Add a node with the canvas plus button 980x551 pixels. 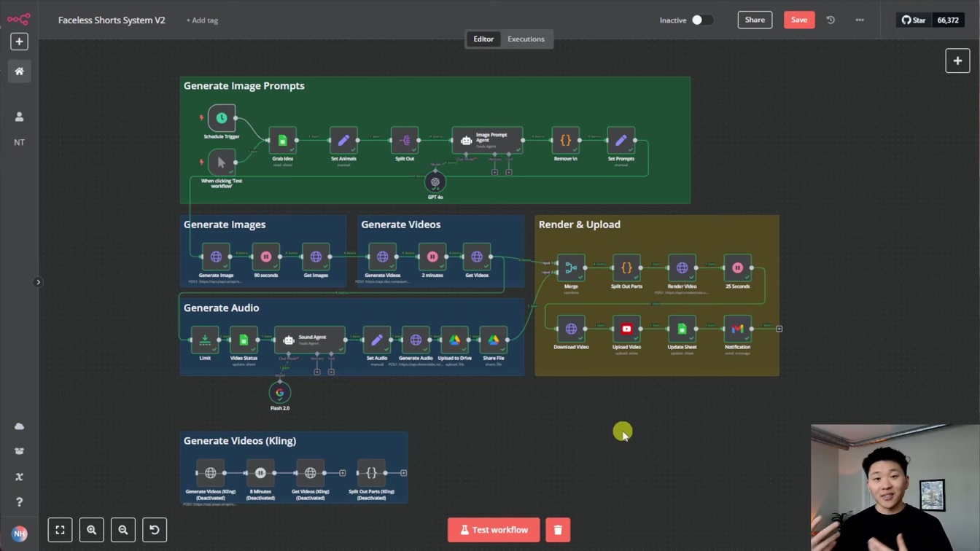pyautogui.click(x=957, y=61)
